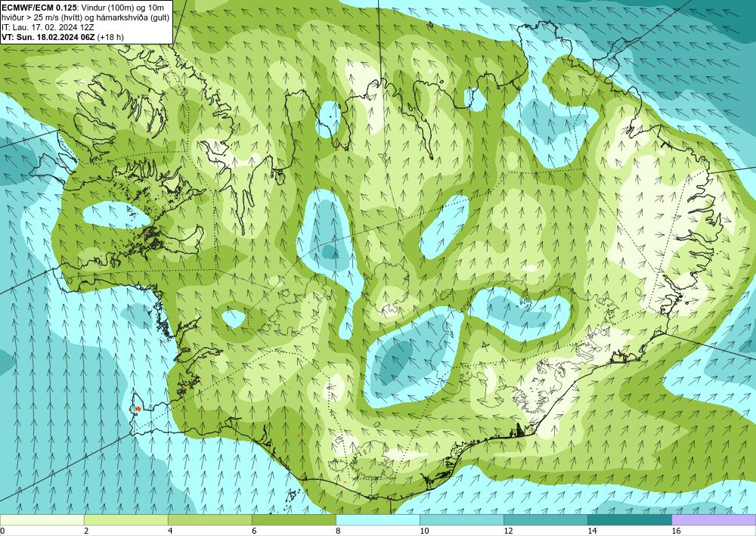
Task: Click the teal 12–14 legend swatch
Action: (545, 520)
